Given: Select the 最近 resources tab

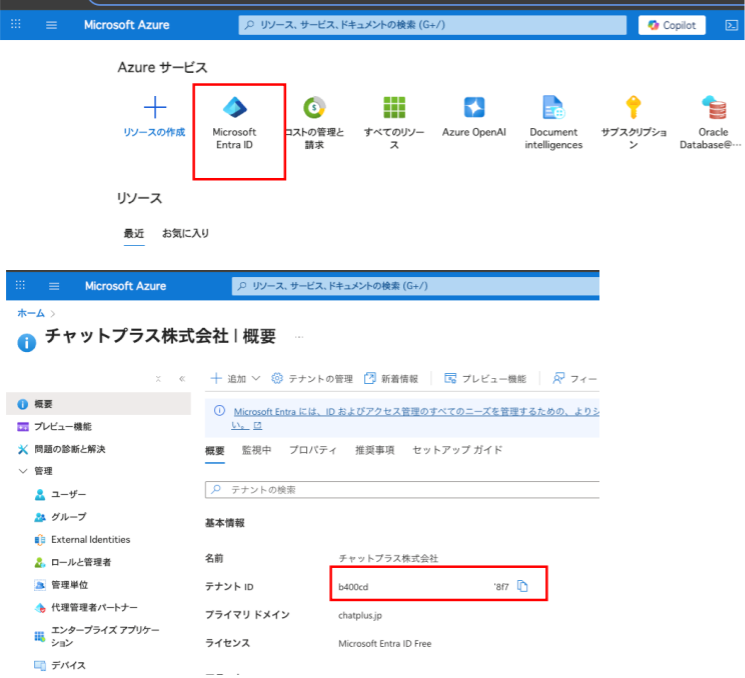Looking at the screenshot, I should pyautogui.click(x=134, y=234).
